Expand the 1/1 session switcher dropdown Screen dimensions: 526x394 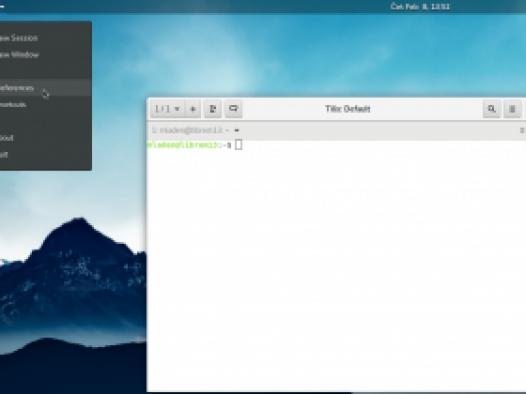click(167, 109)
